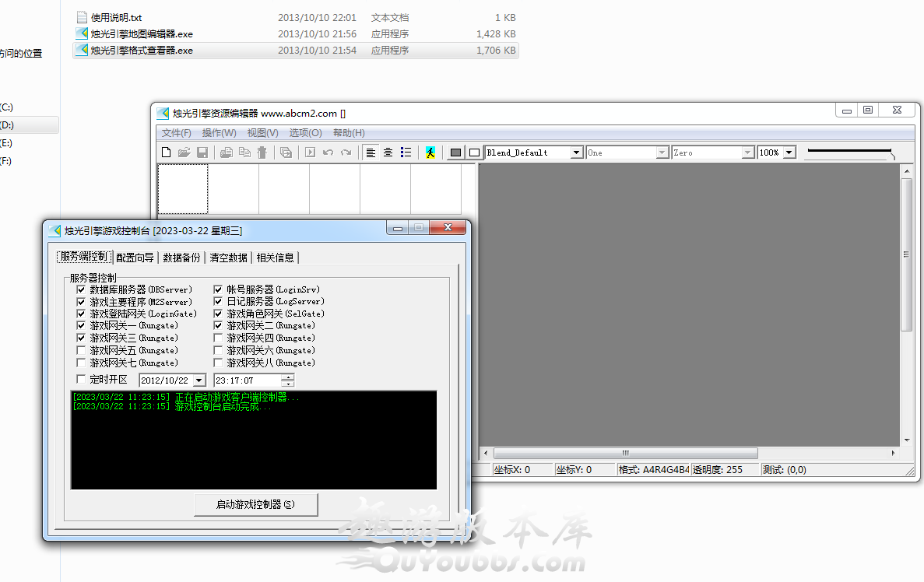Uncheck 游戏角色网关 (SelGate) checkbox
This screenshot has width=924, height=582.
click(x=218, y=314)
